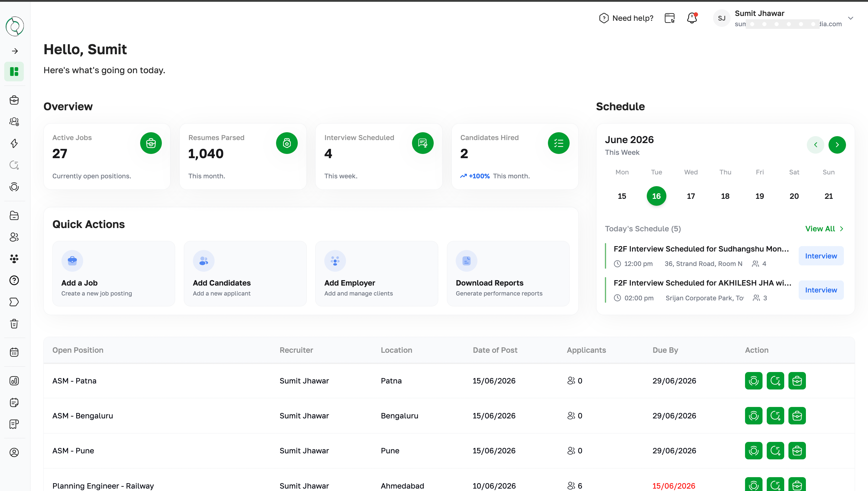The width and height of the screenshot is (868, 491).
Task: Open the help question mark sidebar icon
Action: (14, 280)
